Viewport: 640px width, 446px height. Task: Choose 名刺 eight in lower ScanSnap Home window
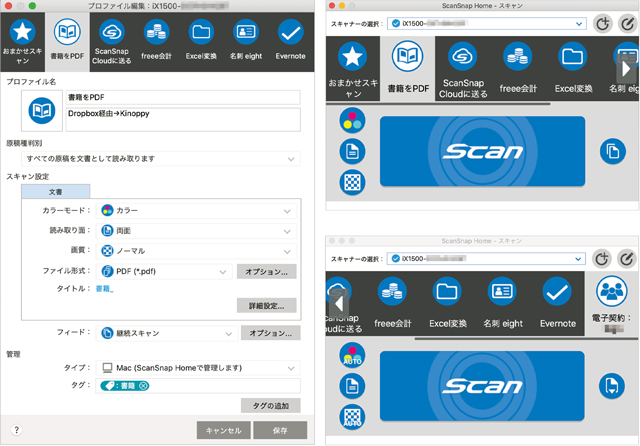[502, 303]
